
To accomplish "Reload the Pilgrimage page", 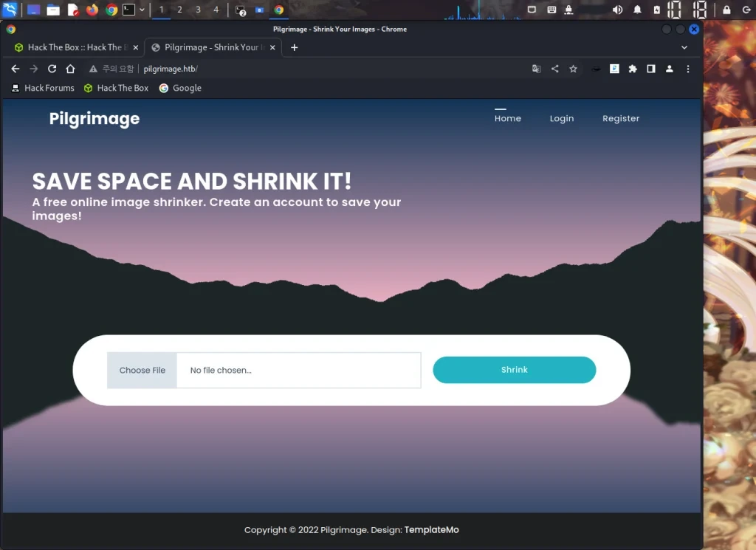I will tap(52, 69).
